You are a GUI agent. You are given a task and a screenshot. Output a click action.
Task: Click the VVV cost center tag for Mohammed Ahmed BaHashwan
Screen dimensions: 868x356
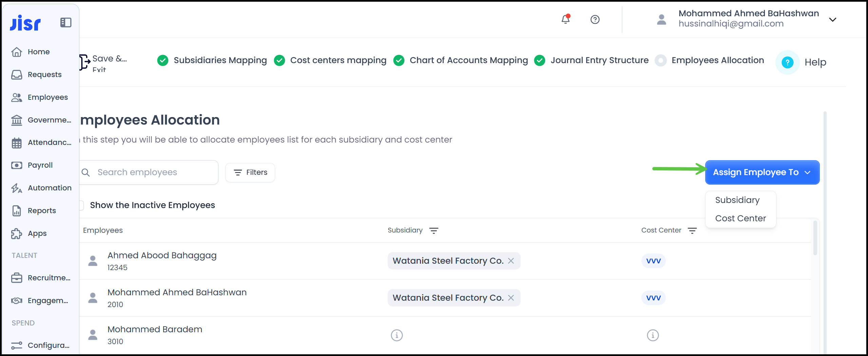[653, 298]
